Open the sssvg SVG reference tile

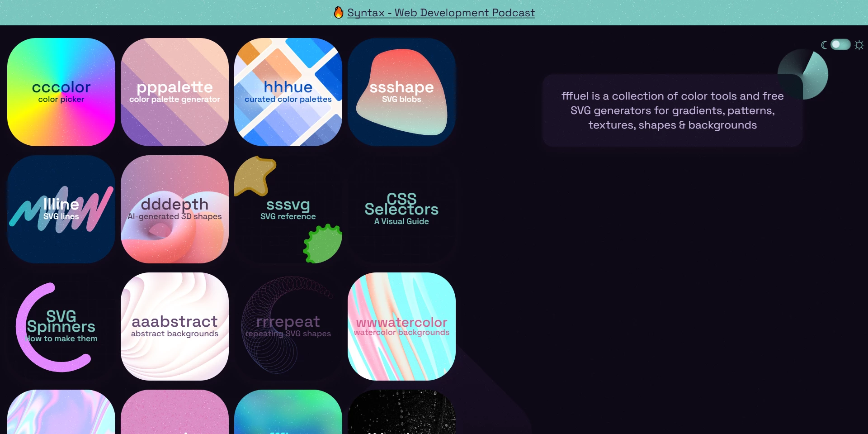288,209
